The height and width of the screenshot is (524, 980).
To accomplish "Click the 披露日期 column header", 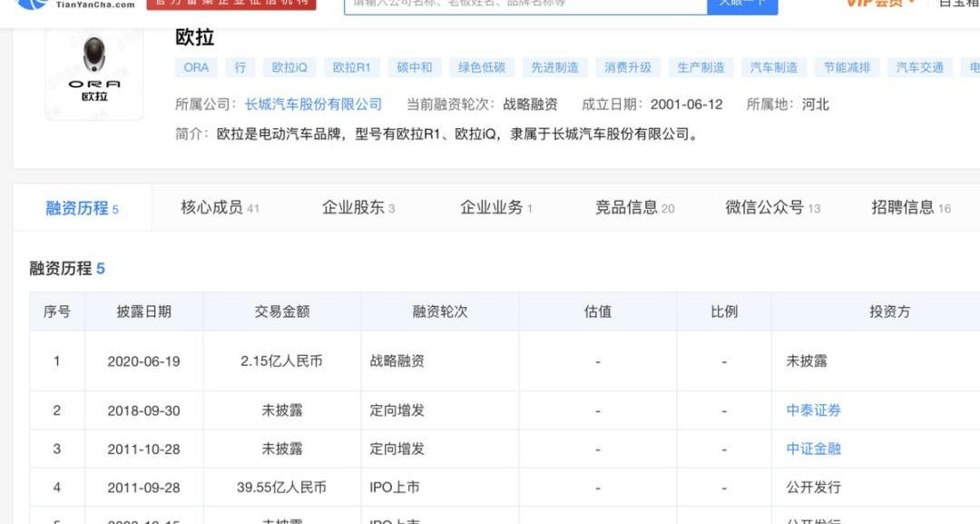I will [x=143, y=311].
